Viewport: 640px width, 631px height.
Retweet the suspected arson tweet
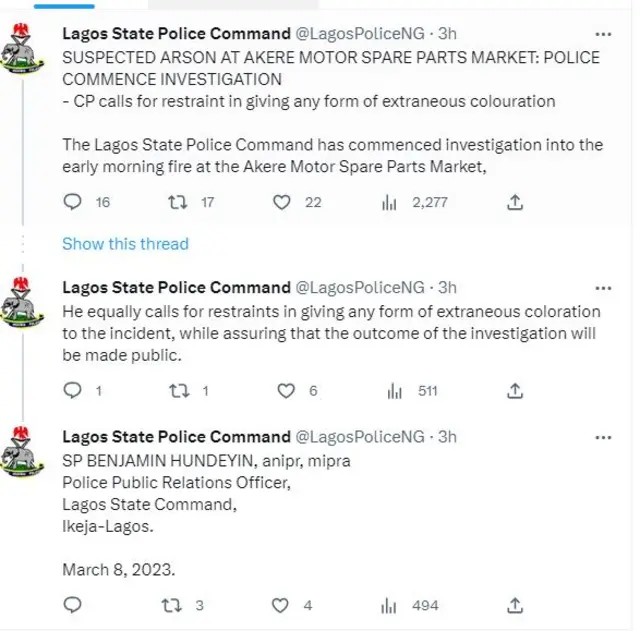tap(176, 202)
